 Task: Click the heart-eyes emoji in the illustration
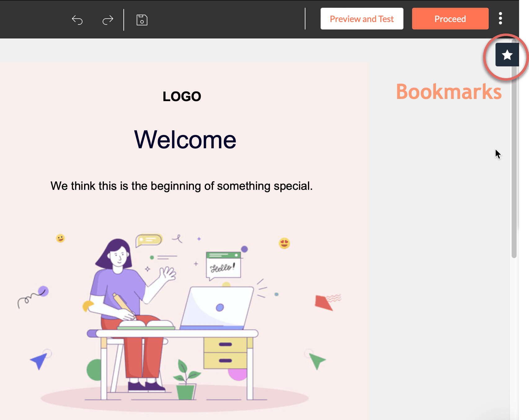(284, 243)
